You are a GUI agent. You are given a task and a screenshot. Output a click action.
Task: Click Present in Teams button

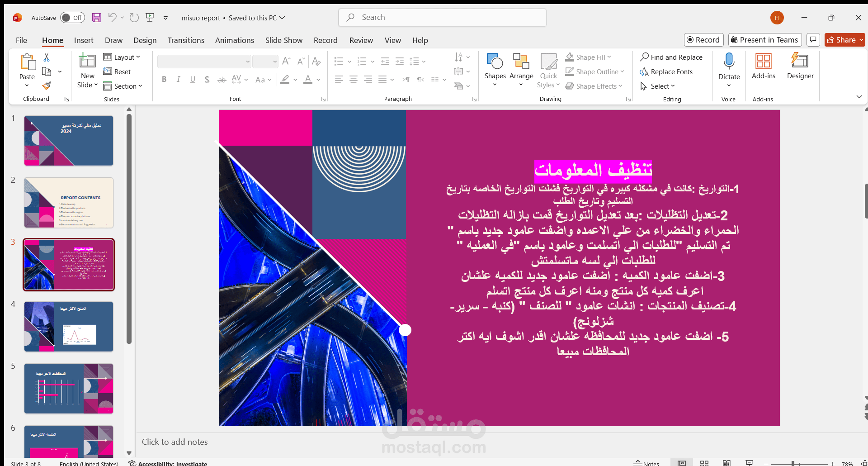(765, 40)
